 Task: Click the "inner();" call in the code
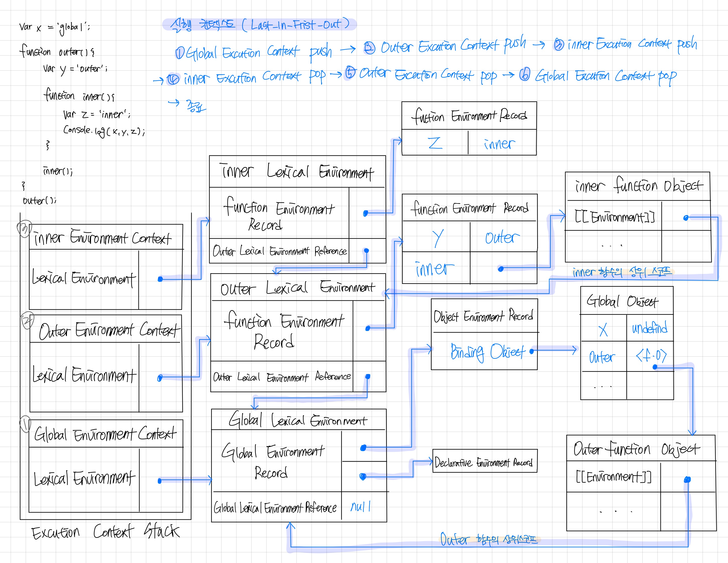(58, 171)
